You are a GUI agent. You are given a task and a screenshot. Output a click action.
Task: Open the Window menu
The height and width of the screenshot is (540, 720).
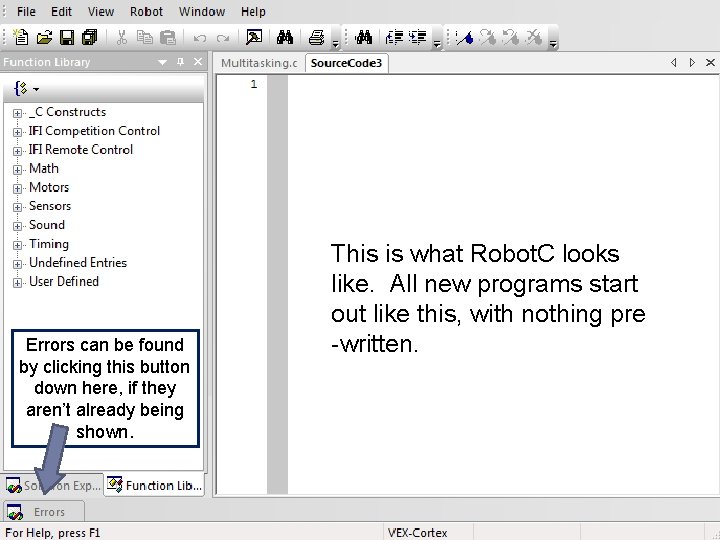tap(202, 11)
